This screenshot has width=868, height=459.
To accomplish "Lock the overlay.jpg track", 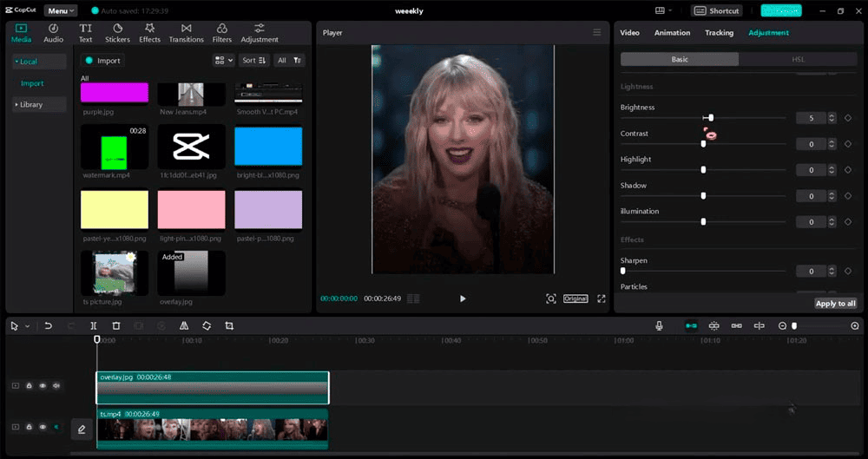I will point(29,386).
